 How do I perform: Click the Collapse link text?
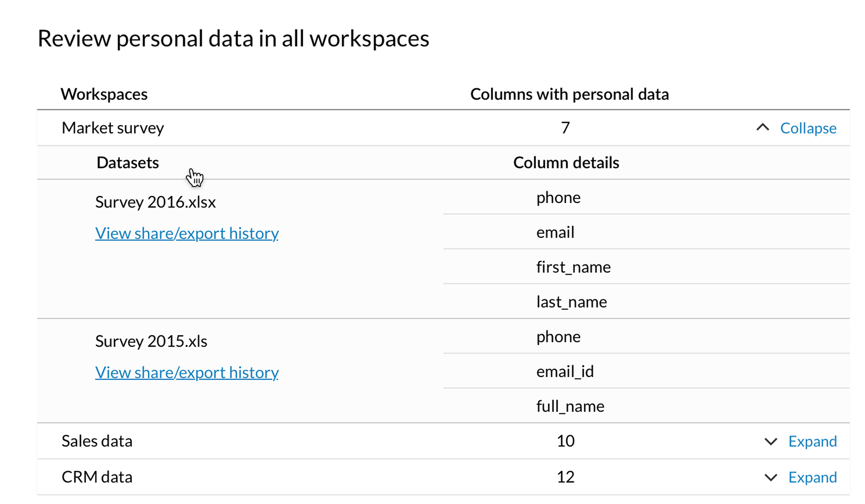click(808, 128)
